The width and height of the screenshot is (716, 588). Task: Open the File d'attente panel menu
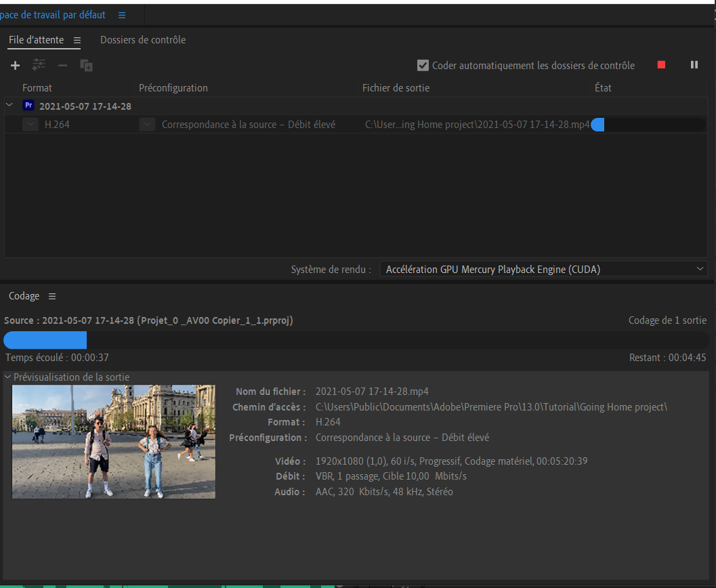77,40
